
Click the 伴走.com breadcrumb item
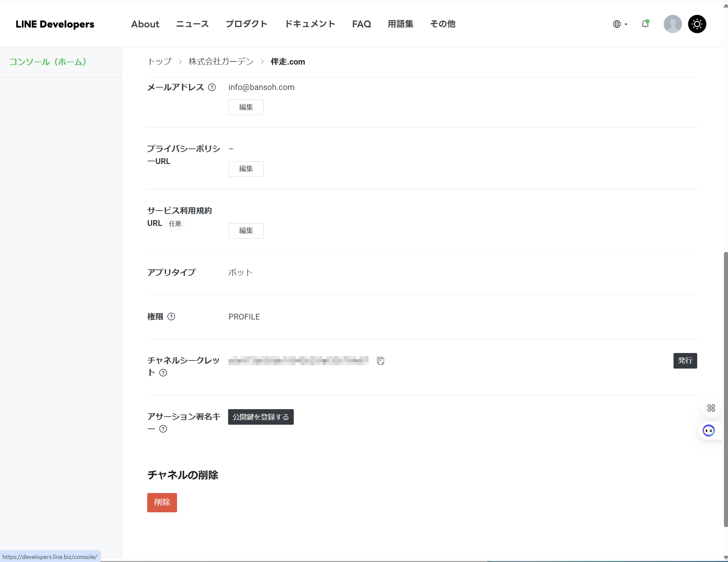pos(288,62)
